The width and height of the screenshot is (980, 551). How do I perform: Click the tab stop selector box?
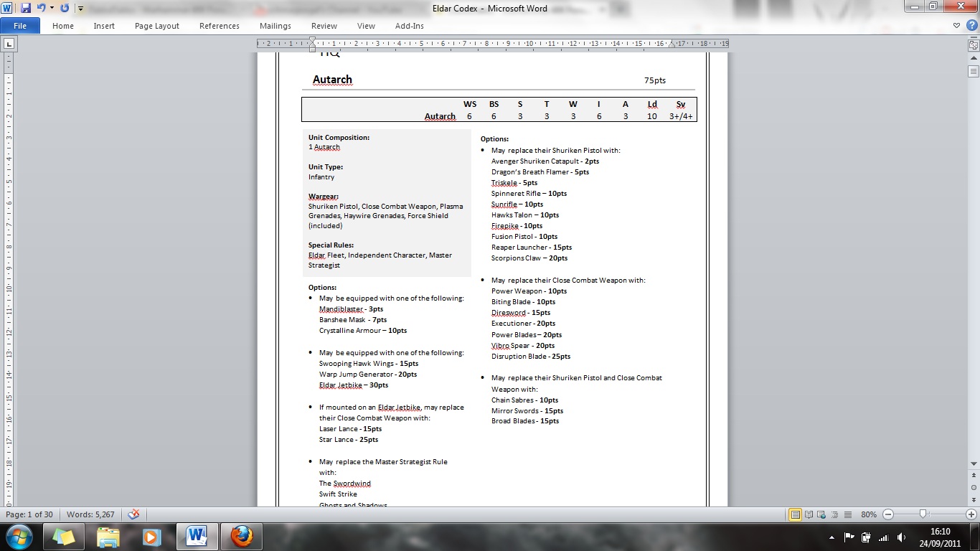[9, 44]
